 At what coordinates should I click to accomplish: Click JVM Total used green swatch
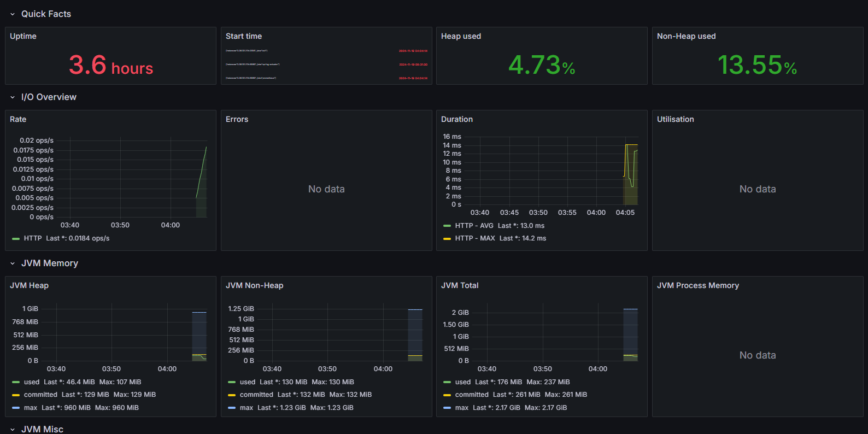click(447, 382)
